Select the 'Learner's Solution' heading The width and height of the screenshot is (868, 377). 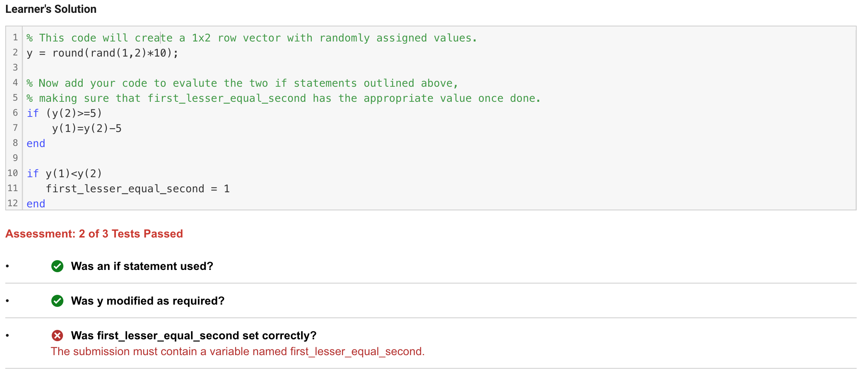point(51,9)
